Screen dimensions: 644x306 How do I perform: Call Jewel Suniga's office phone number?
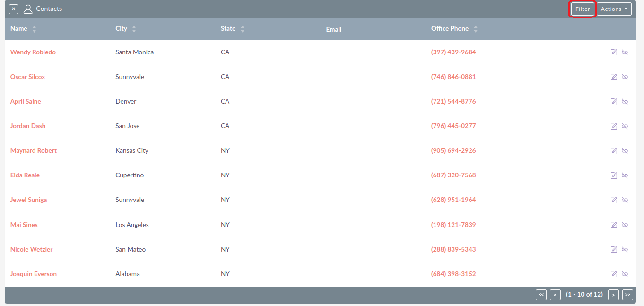coord(453,200)
